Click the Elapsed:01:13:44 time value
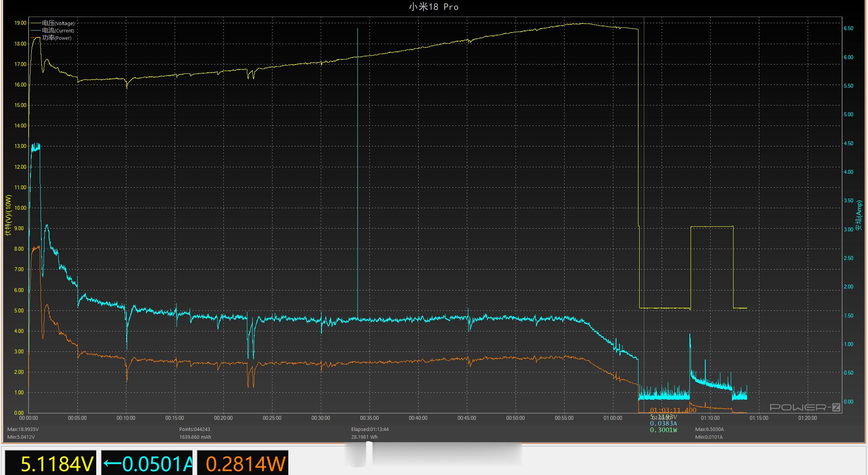The width and height of the screenshot is (868, 475). pos(370,429)
